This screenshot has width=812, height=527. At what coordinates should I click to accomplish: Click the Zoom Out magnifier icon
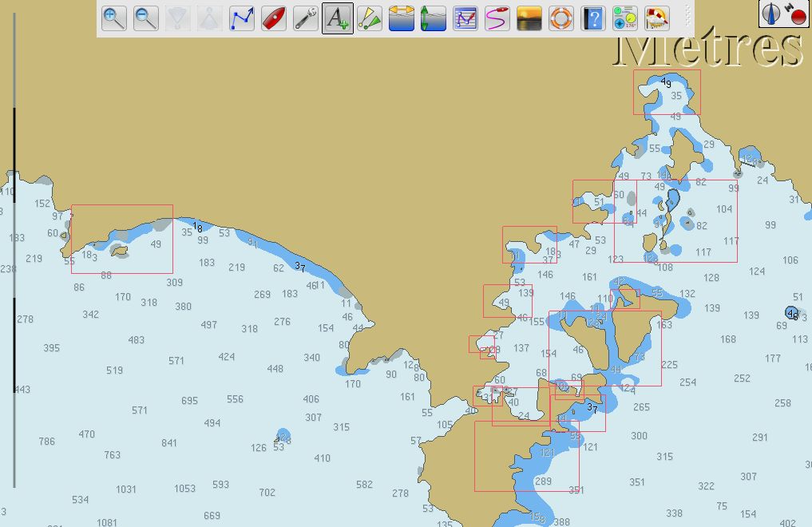(146, 18)
